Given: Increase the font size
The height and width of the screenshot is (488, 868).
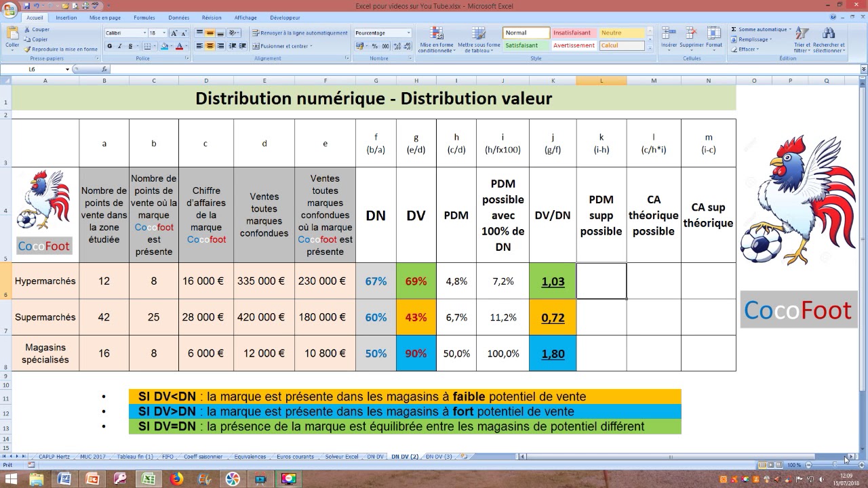Looking at the screenshot, I should [174, 33].
